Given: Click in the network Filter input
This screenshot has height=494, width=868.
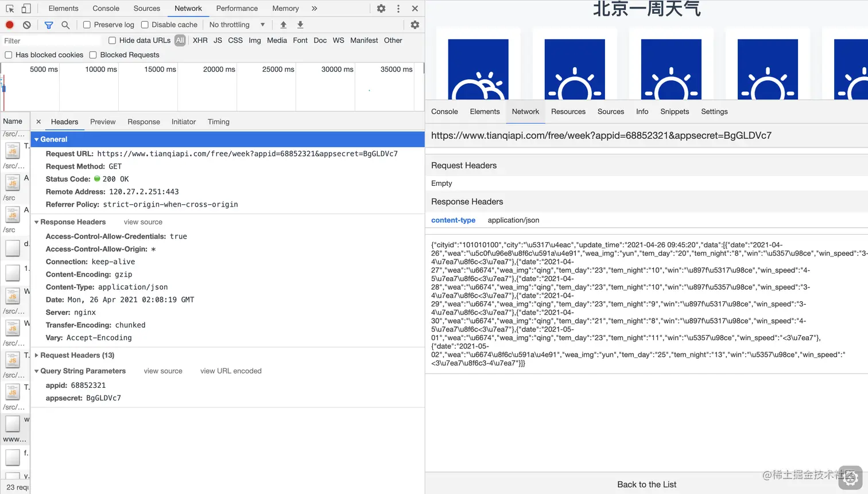Looking at the screenshot, I should [52, 41].
